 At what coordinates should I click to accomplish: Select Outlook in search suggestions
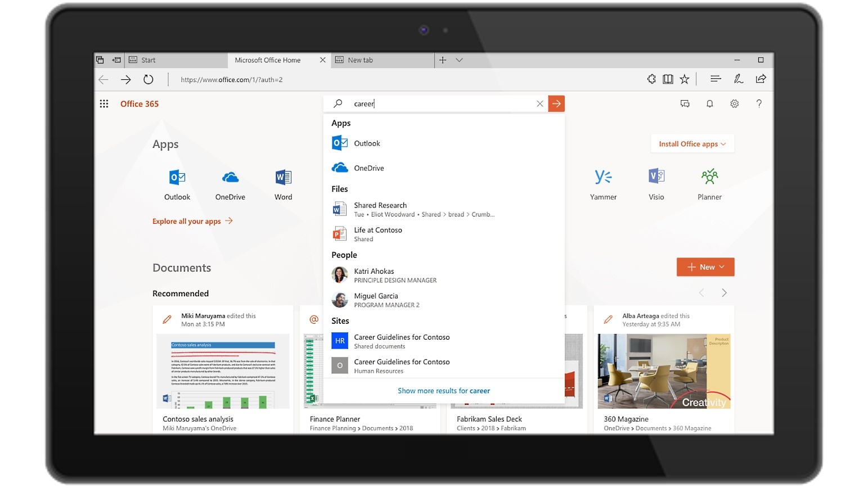pos(444,143)
